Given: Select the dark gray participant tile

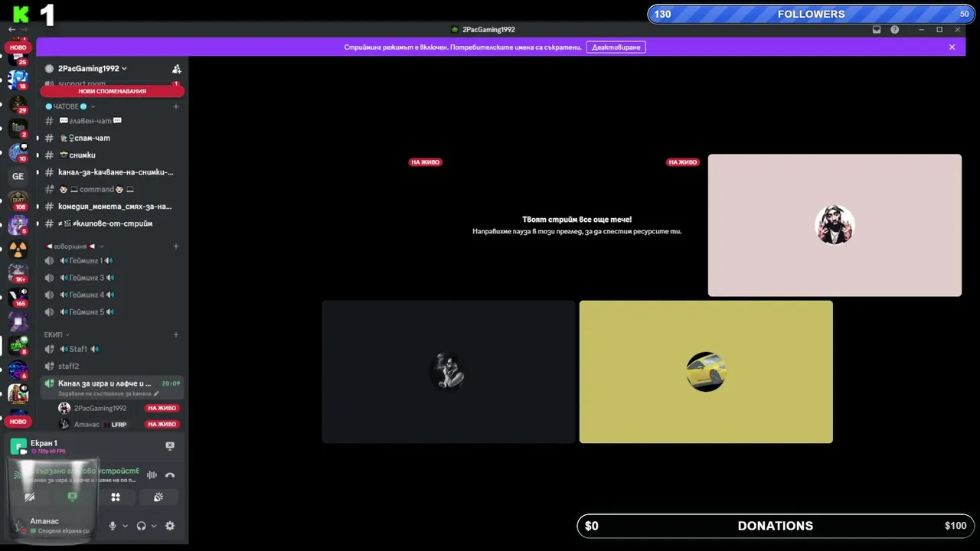Looking at the screenshot, I should pos(449,372).
